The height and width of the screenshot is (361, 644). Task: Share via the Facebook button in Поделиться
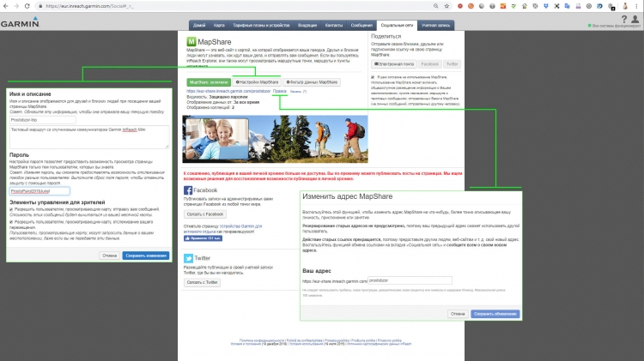click(430, 64)
